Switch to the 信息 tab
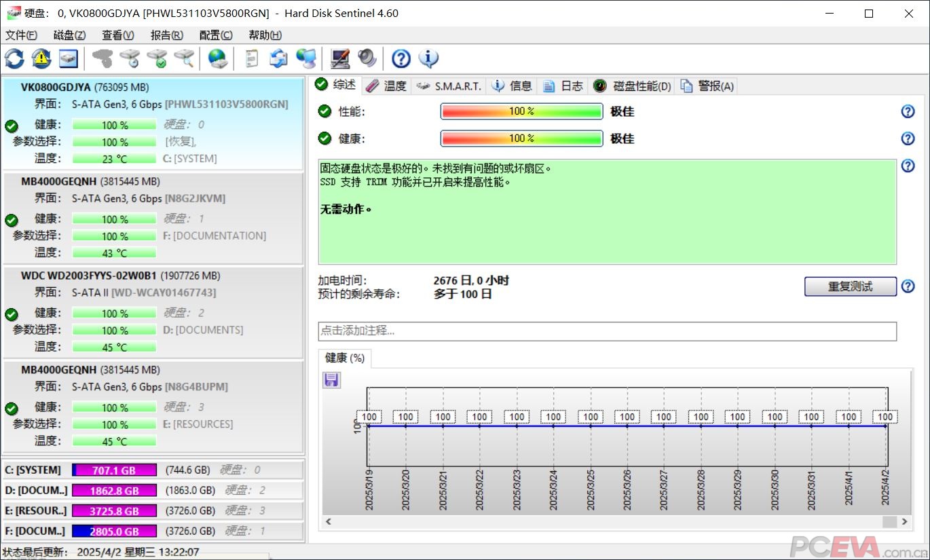This screenshot has width=930, height=560. [x=513, y=86]
